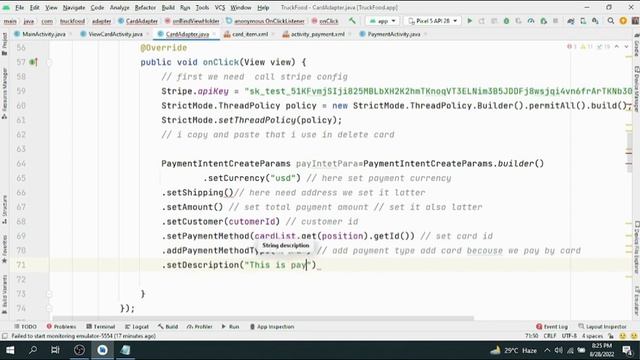Open CRLF line separator selector
This screenshot has width=640, height=360.
pyautogui.click(x=550, y=336)
